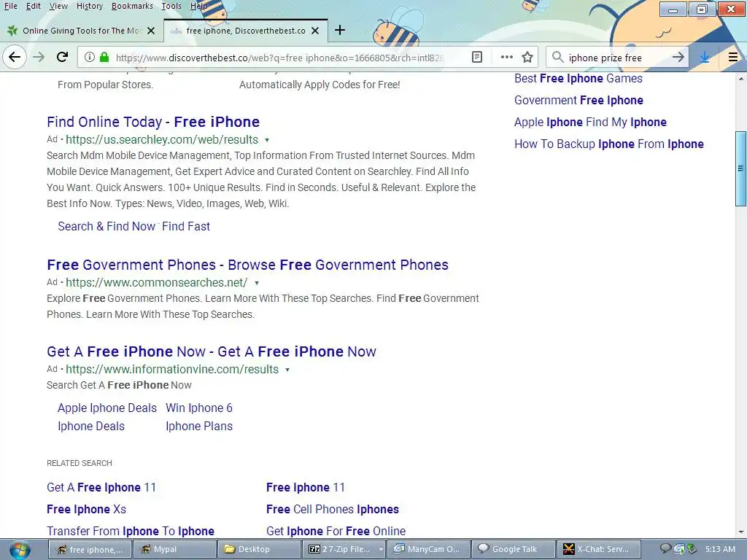This screenshot has height=560, width=747.
Task: Open Transfer From Iphone To Iphone search
Action: tap(130, 531)
